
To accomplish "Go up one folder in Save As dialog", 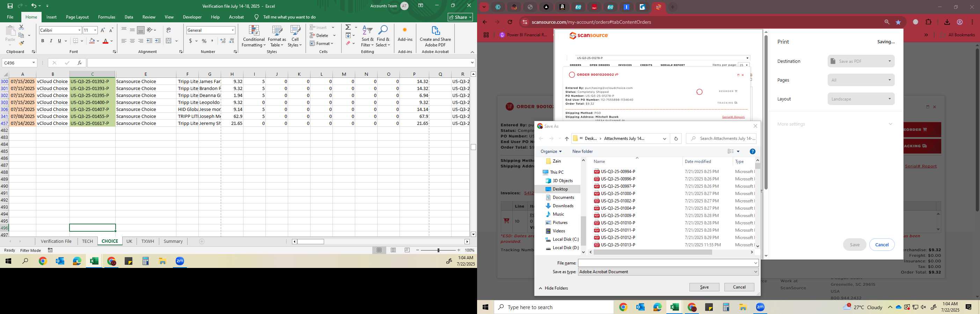I will click(567, 139).
